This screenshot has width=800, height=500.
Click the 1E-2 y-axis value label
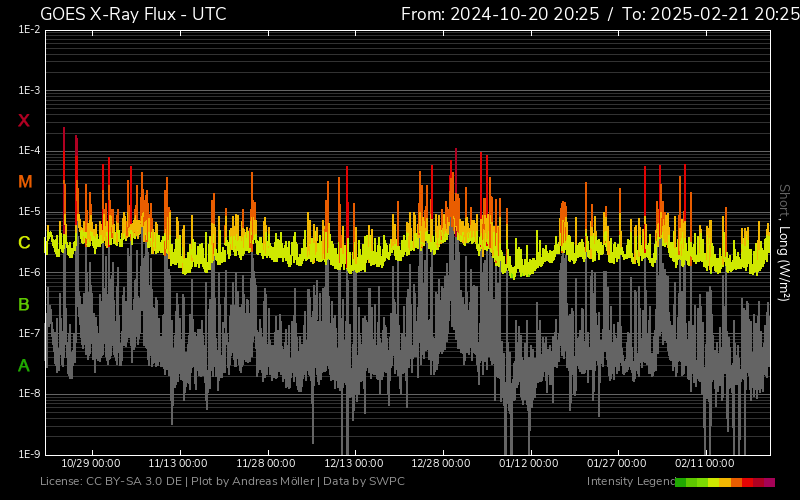coord(28,30)
